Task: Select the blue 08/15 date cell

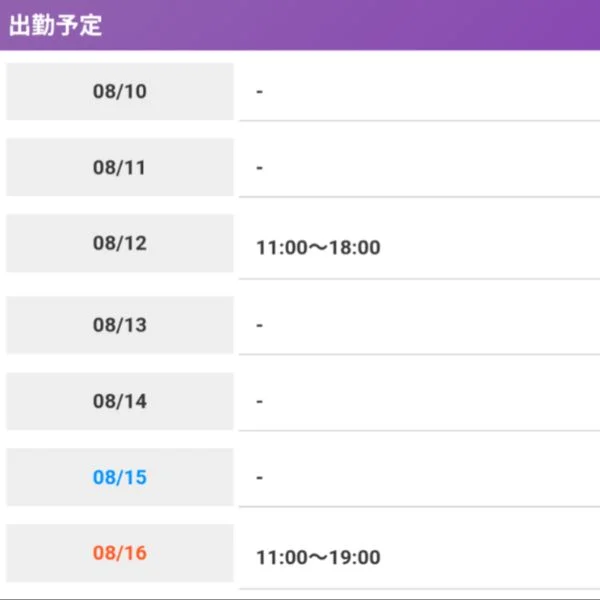Action: 120,477
